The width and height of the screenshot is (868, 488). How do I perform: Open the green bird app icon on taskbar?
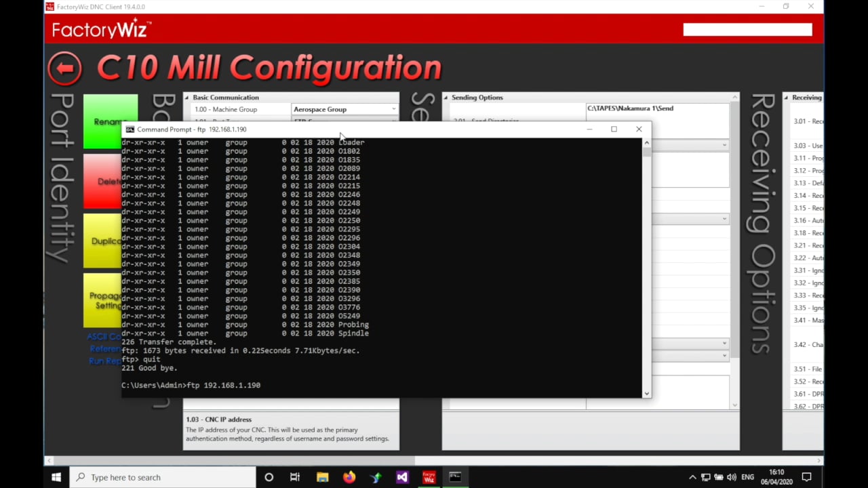375,477
